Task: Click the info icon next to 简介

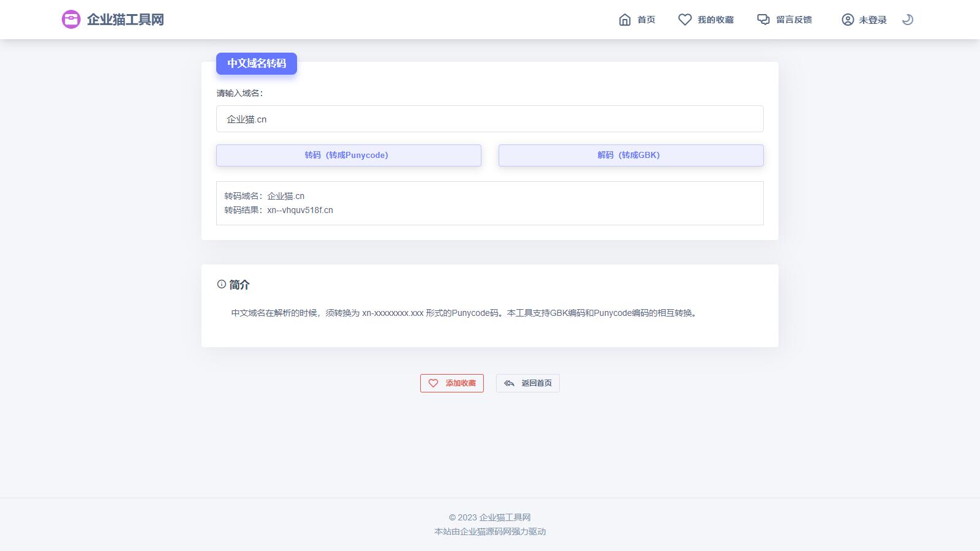Action: pos(222,284)
